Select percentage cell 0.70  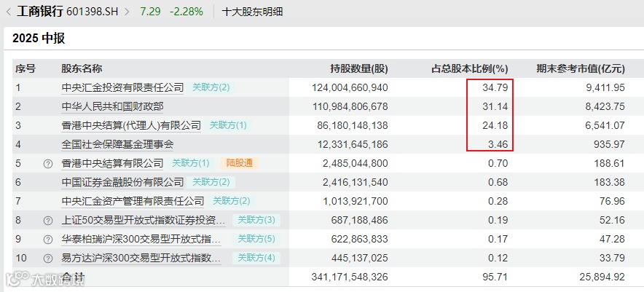[x=498, y=163]
